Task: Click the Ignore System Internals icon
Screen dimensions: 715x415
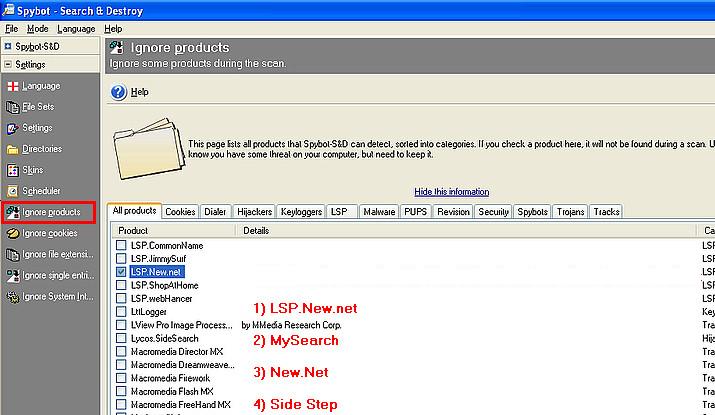Action: (13, 296)
